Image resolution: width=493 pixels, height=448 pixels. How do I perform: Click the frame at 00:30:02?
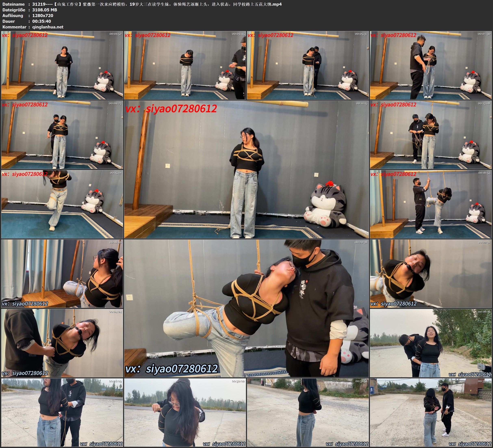[185, 412]
